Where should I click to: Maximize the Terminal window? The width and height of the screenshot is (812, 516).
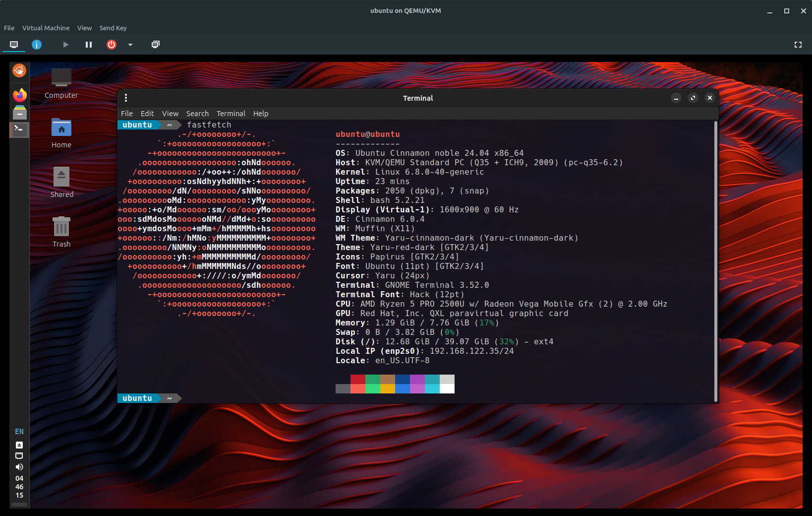pyautogui.click(x=693, y=98)
